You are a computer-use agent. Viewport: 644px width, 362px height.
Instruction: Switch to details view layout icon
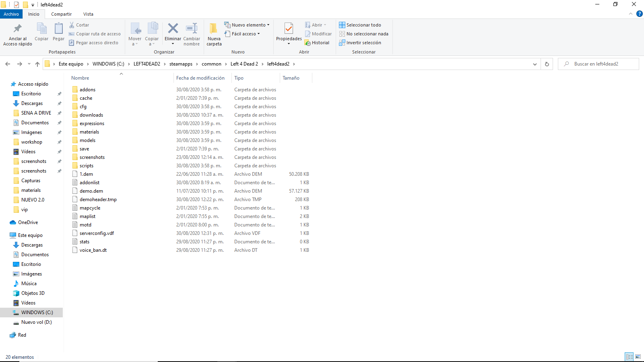(629, 357)
